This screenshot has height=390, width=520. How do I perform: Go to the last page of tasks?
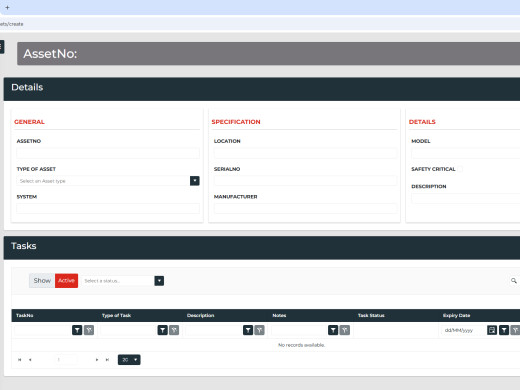(107, 360)
